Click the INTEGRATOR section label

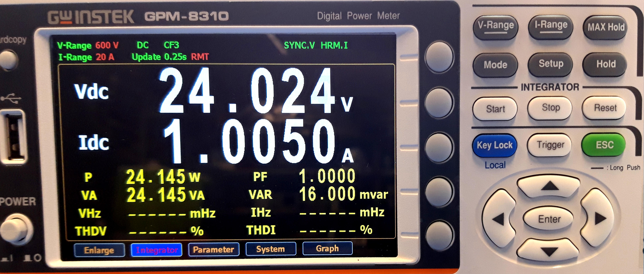click(x=550, y=87)
